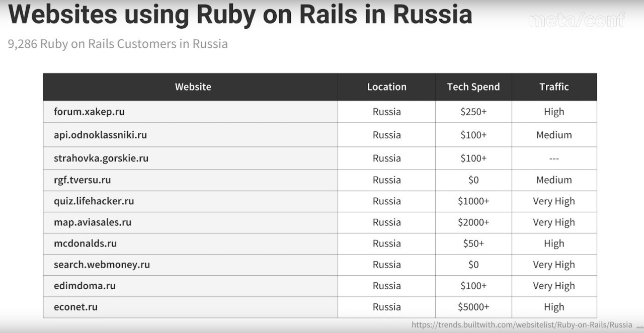Viewport: 644px width, 333px height.
Task: Click the Location column header
Action: point(386,87)
